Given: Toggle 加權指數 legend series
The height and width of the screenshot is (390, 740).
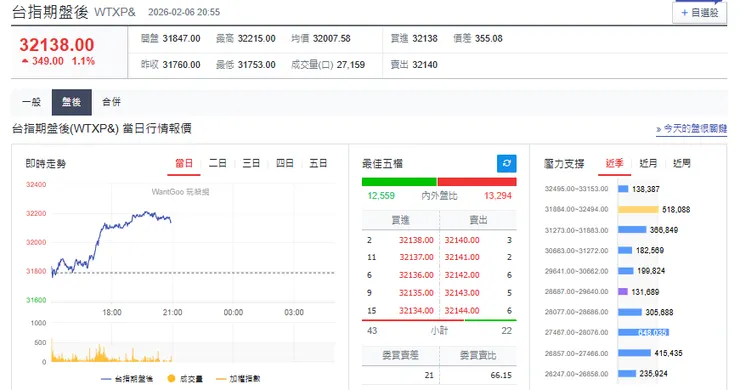Looking at the screenshot, I should tap(238, 379).
